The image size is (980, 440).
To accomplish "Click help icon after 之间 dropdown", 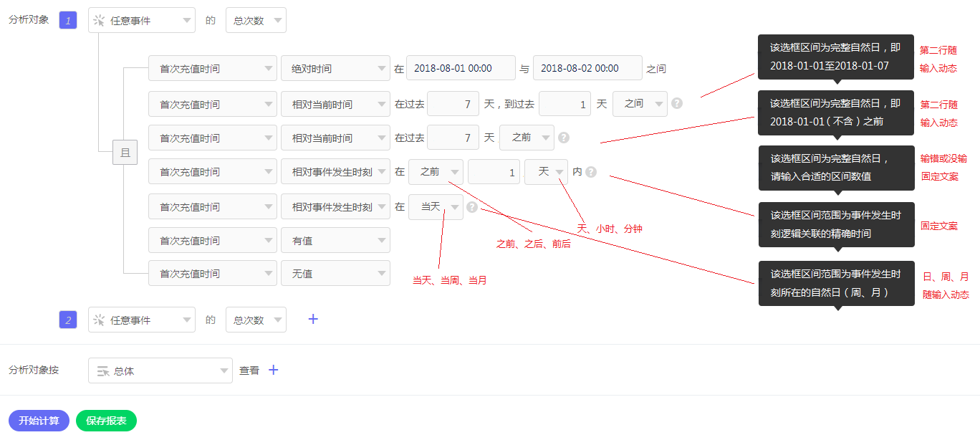I will tap(677, 103).
